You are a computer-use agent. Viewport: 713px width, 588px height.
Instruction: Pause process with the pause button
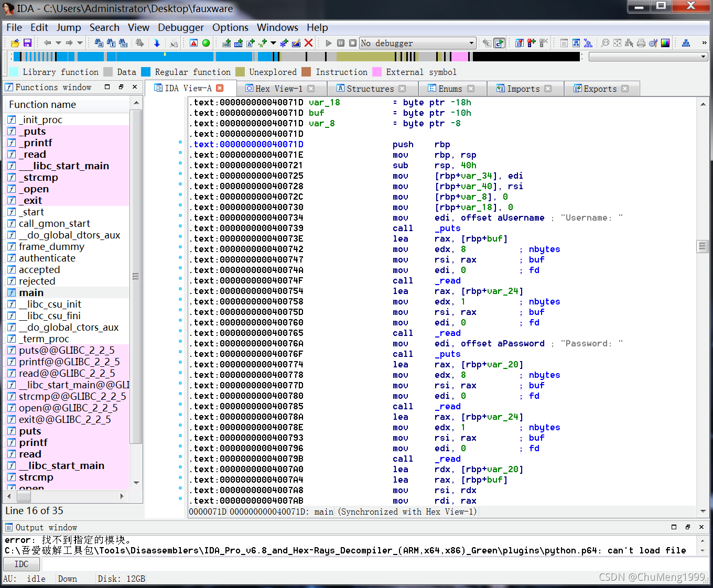coord(341,43)
